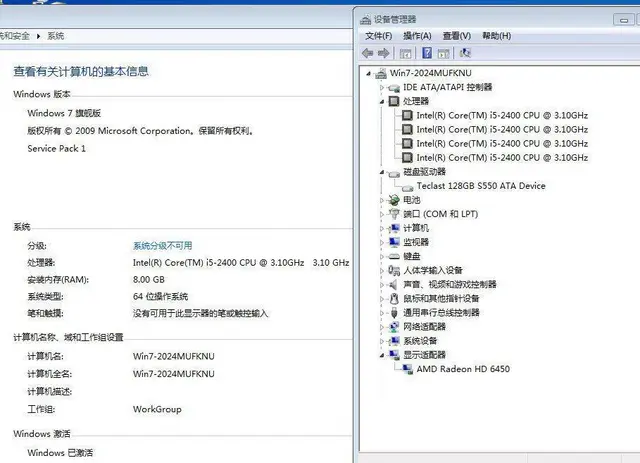Click the 磁盘驱动器 drive icon
Image resolution: width=640 pixels, height=463 pixels.
point(394,173)
